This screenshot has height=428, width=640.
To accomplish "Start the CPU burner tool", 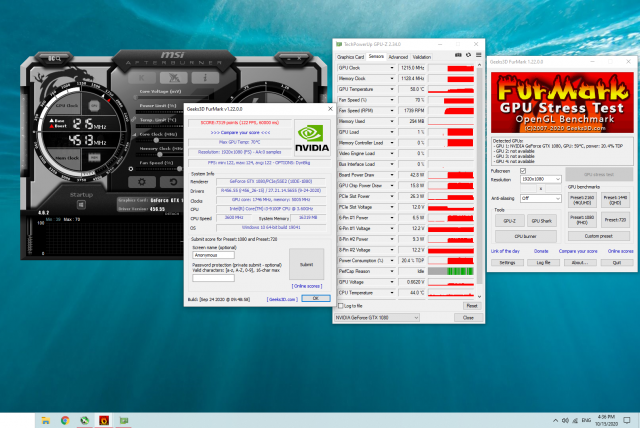I will (526, 236).
